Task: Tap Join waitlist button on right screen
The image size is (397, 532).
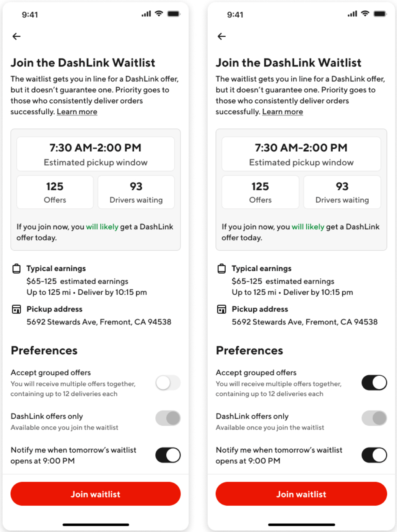Action: (301, 494)
